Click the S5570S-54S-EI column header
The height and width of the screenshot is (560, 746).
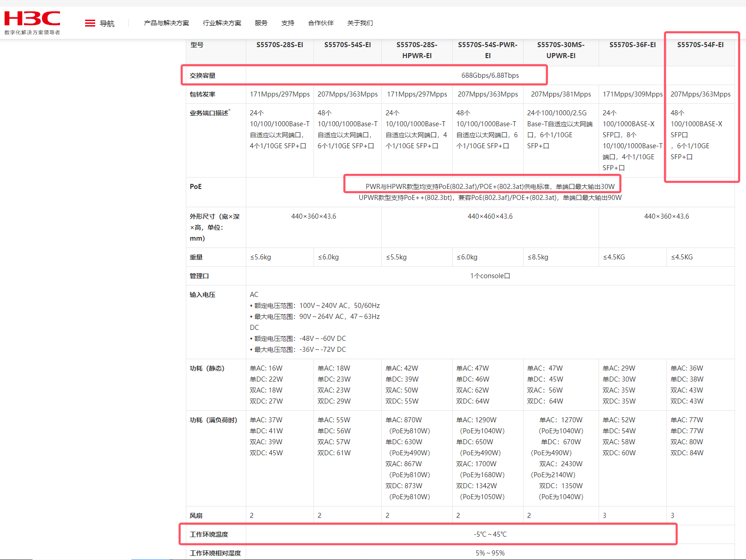pos(347,45)
